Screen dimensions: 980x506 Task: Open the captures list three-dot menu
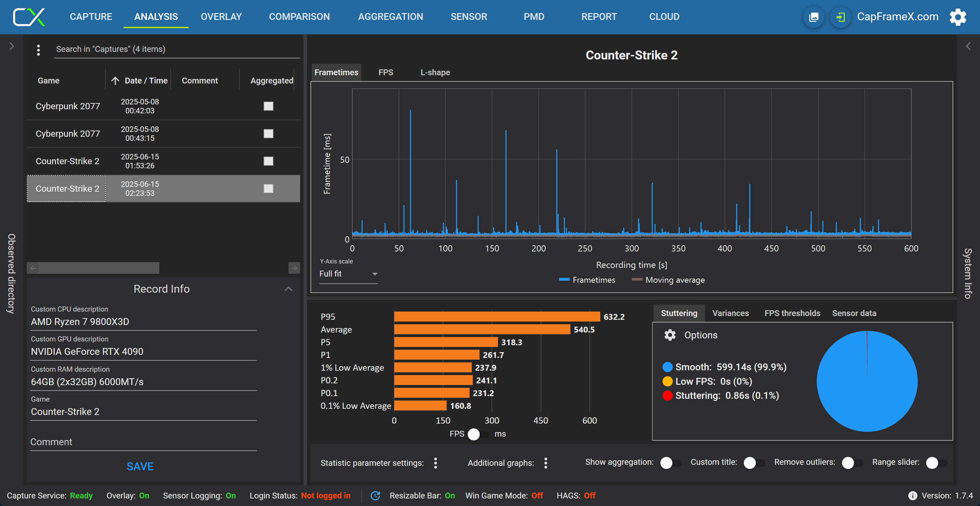pos(38,50)
